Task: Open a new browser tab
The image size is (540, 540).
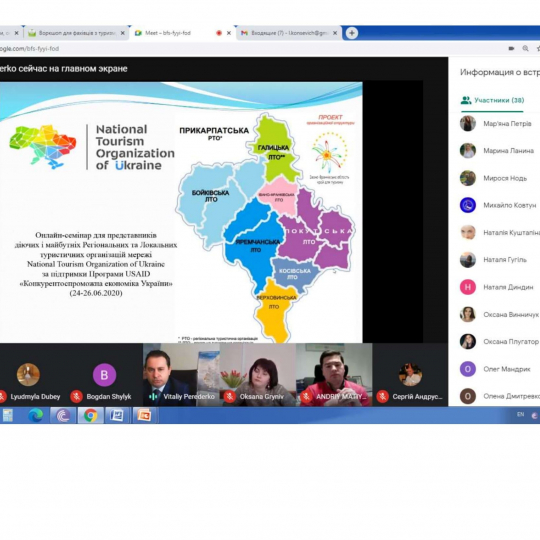Action: (x=352, y=33)
